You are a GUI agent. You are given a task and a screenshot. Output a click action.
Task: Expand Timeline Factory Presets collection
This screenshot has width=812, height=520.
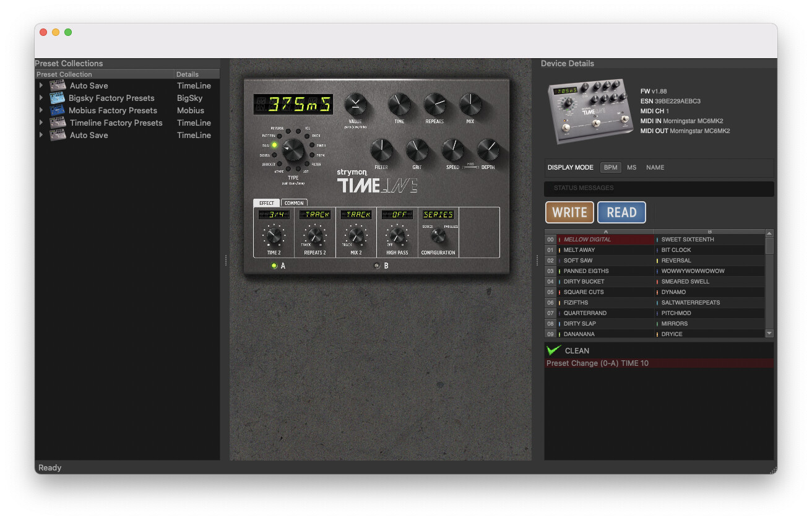tap(41, 123)
